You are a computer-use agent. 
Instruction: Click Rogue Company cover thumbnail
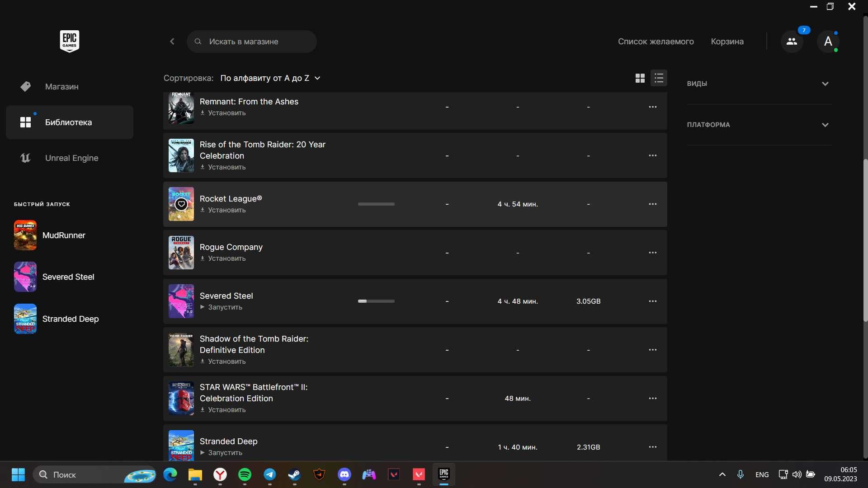click(181, 253)
